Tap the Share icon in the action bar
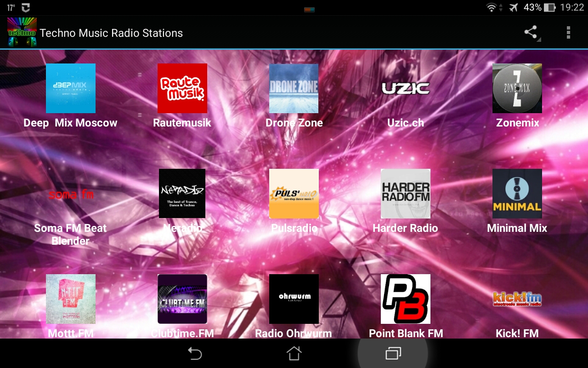Image resolution: width=588 pixels, height=368 pixels. [x=531, y=32]
